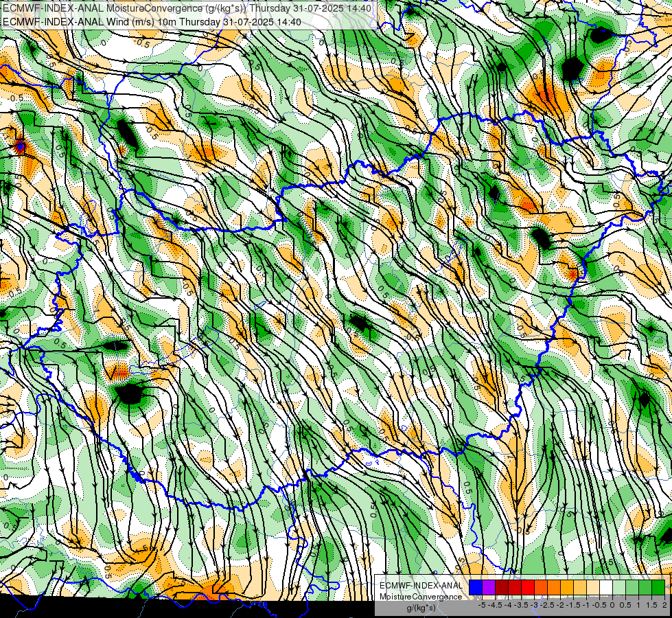Pick the pale peach swatch between -1 and -0.5
672x618 pixels.
tap(593, 587)
